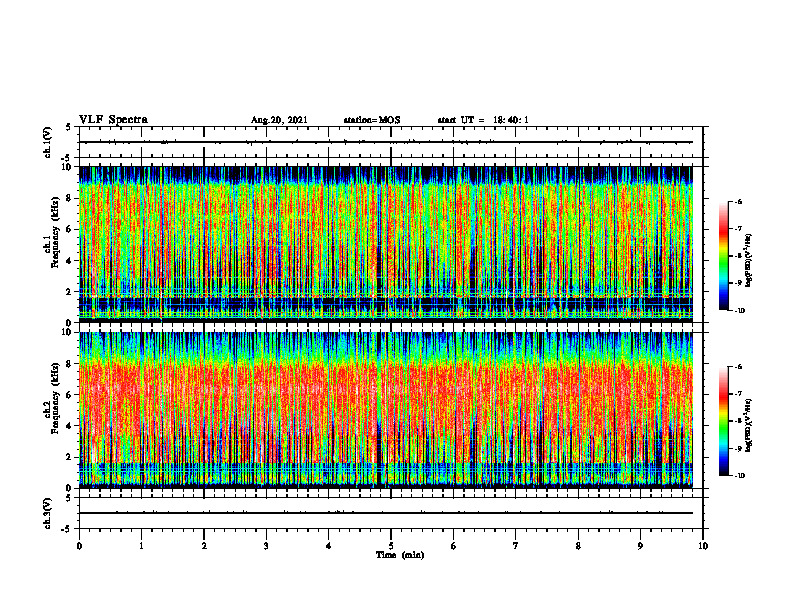
Task: Click time axis tick label "0"
Action: (79, 546)
